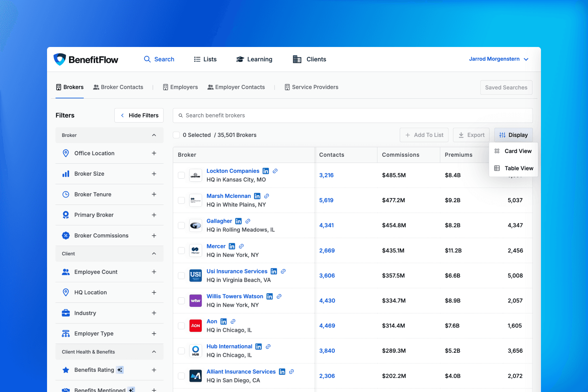Click the Hide Filters button
The height and width of the screenshot is (392, 588).
click(x=139, y=115)
